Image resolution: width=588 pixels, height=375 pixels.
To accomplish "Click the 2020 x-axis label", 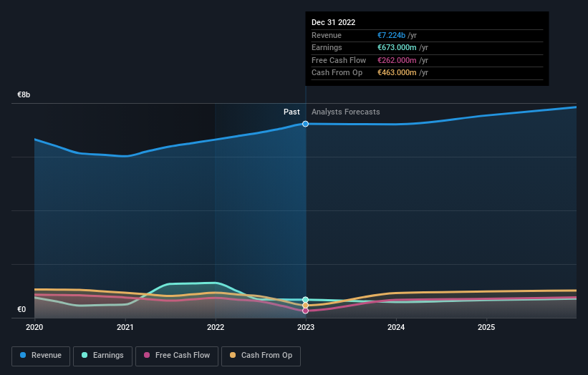I will [x=34, y=328].
